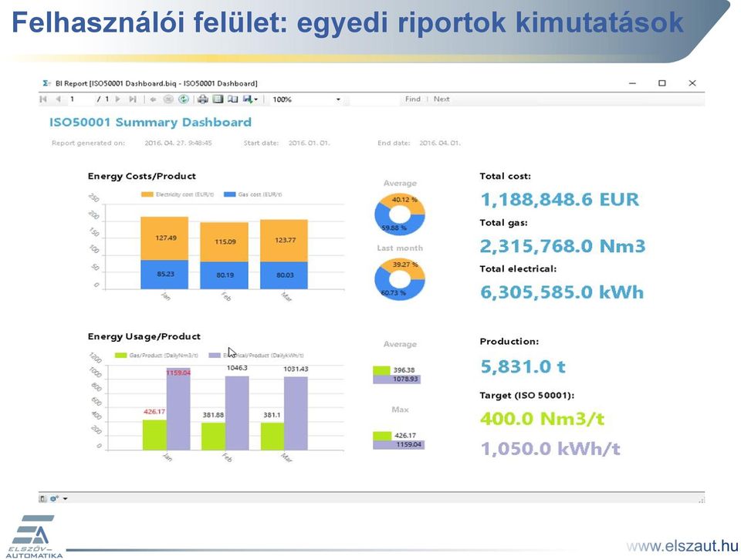Click the Feb gas usage bar 381.88
This screenshot has height=560, width=741.
coord(214,437)
